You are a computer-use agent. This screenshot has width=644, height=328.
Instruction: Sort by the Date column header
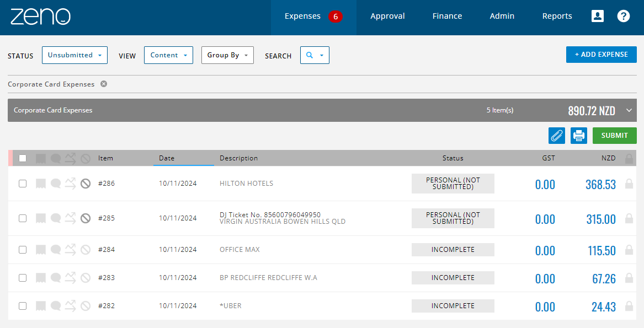click(x=167, y=158)
